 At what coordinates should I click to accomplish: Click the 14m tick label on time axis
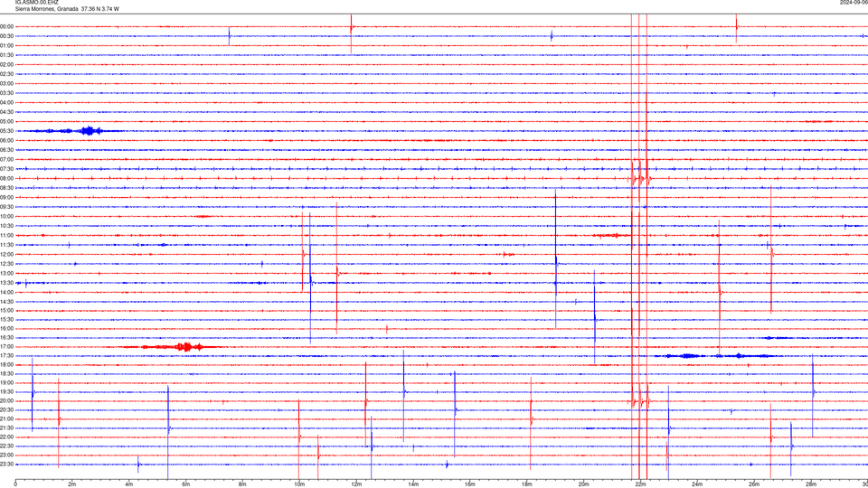[x=413, y=484]
